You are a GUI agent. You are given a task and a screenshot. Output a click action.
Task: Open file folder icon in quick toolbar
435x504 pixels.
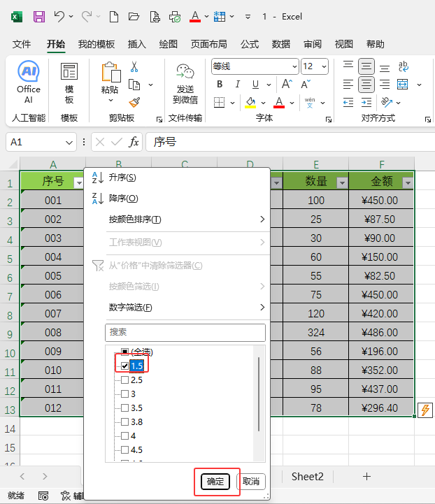(134, 16)
